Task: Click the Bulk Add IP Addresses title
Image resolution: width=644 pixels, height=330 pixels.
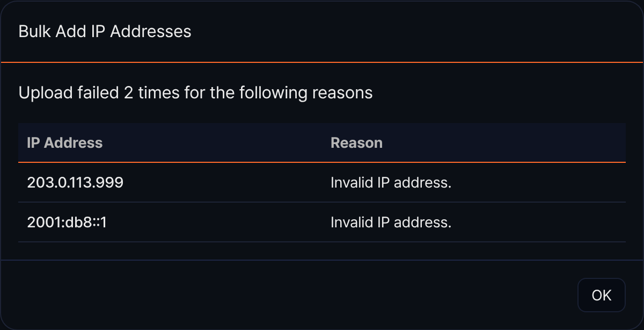Action: pos(105,31)
